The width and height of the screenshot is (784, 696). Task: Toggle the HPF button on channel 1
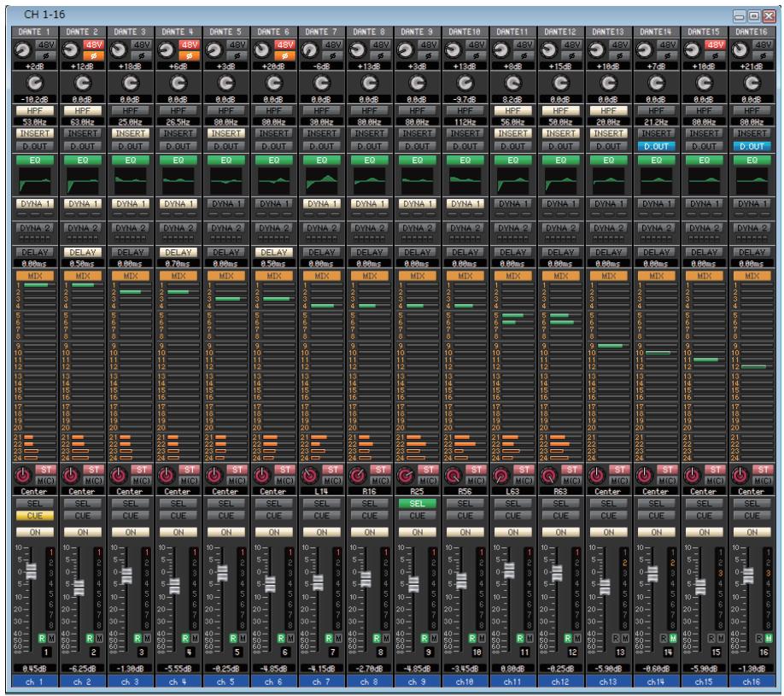(34, 110)
